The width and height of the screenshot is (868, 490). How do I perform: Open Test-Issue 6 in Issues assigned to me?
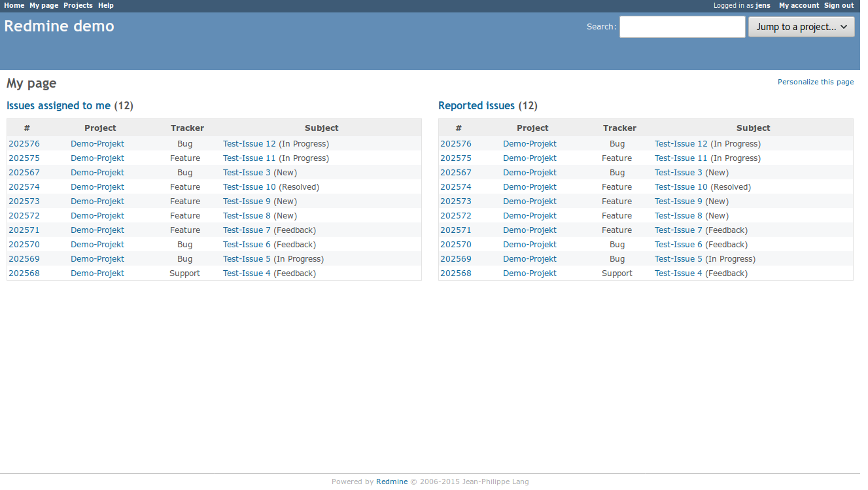(247, 245)
